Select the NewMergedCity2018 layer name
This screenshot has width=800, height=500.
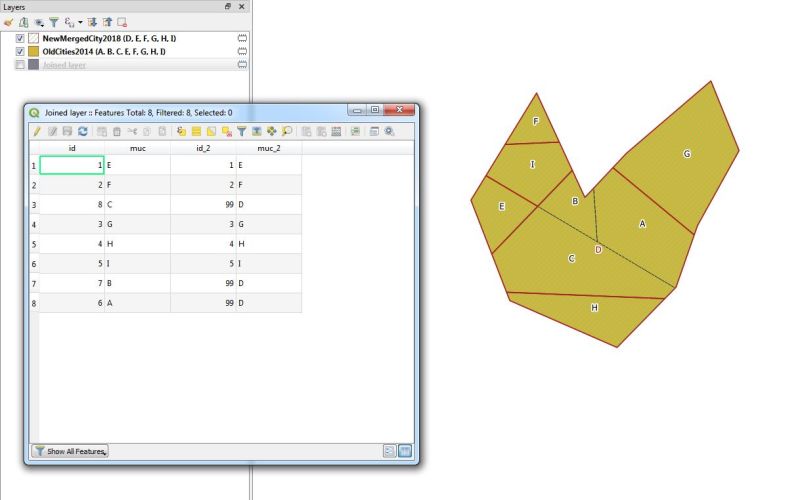[109, 38]
